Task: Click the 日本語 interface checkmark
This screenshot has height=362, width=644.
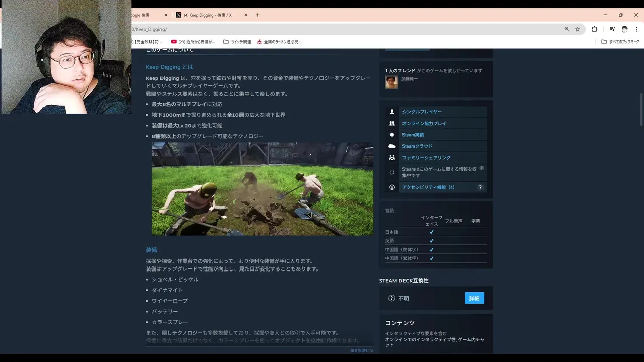Action: click(431, 232)
